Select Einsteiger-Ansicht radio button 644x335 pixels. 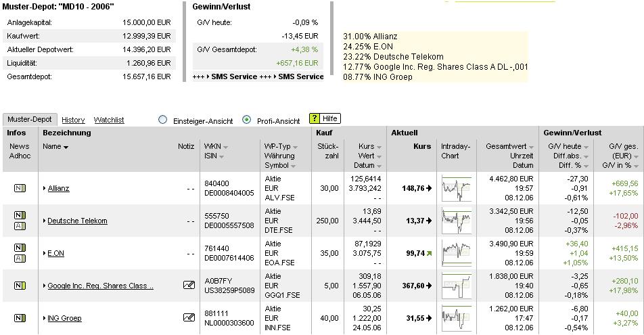pos(162,120)
